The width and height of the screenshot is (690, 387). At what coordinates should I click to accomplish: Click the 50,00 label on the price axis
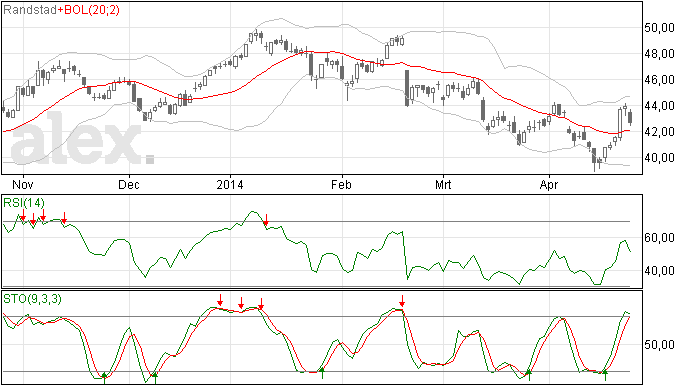click(659, 28)
